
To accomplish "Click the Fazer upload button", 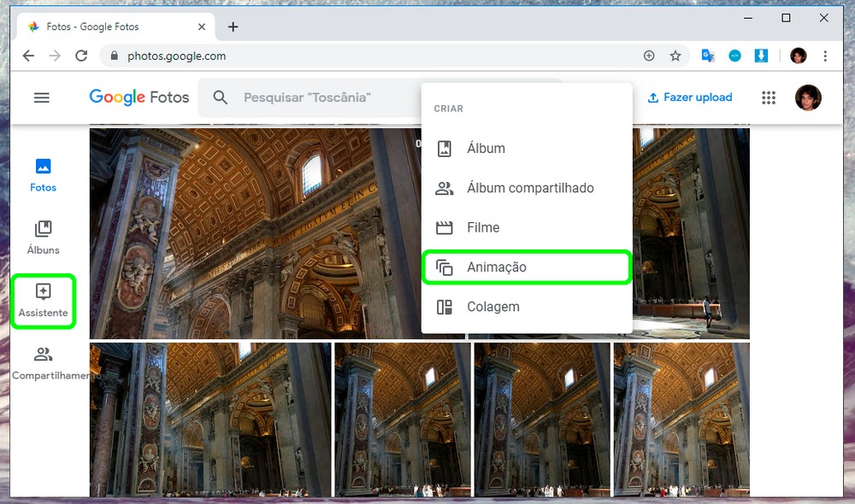I will (690, 97).
